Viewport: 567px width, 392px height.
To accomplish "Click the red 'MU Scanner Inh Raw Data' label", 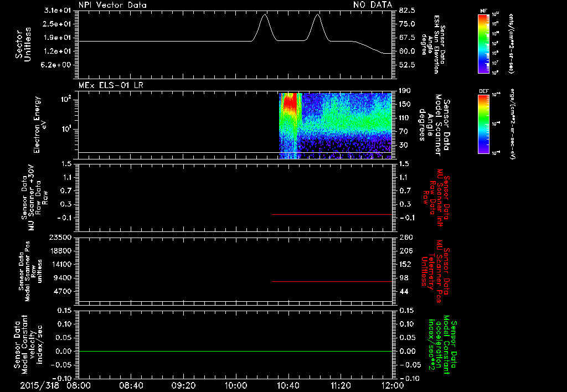I will [436, 198].
